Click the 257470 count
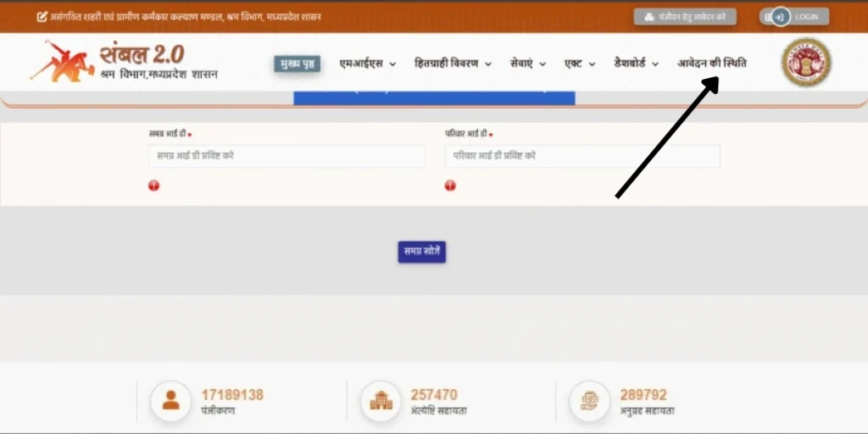This screenshot has height=434, width=868. click(x=434, y=395)
